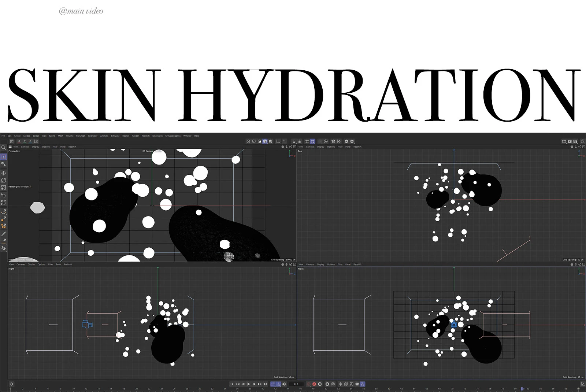586x392 pixels.
Task: Click the symmetry butterfly icon
Action: 333,141
